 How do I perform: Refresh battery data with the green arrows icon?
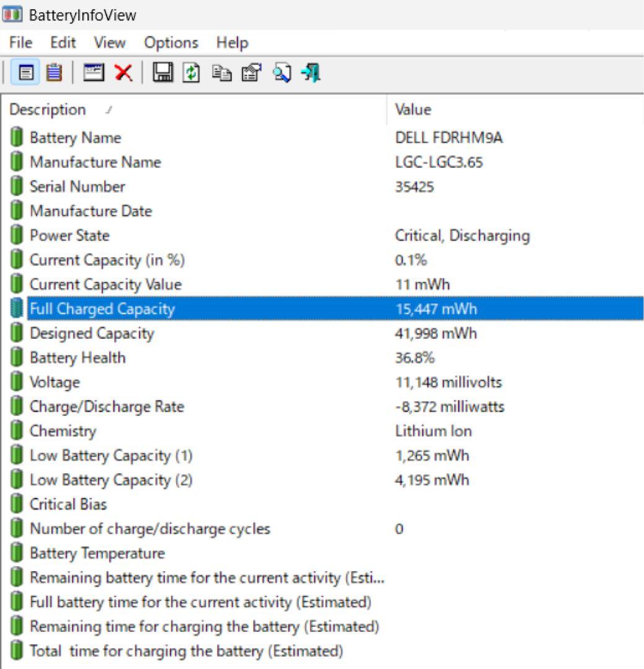point(192,73)
